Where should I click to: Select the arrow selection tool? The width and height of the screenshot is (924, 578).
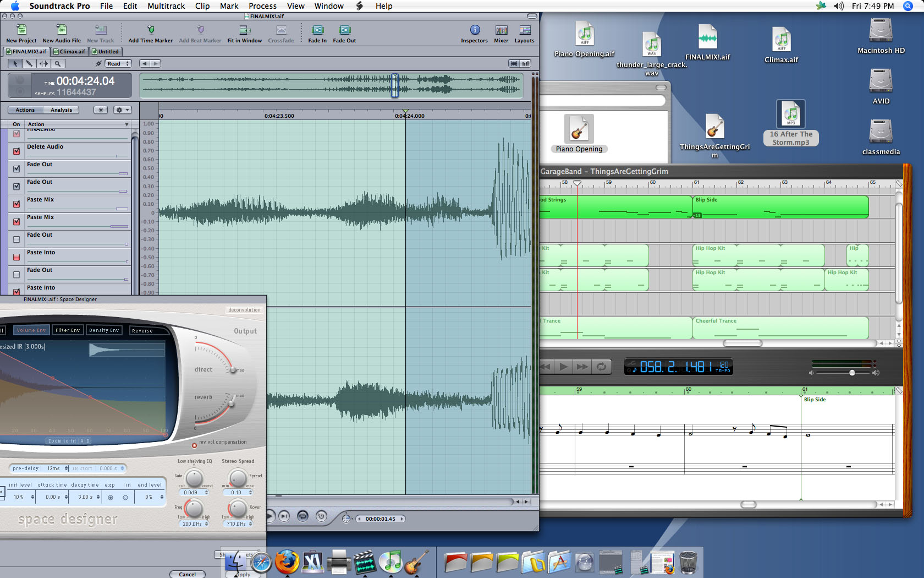(15, 64)
